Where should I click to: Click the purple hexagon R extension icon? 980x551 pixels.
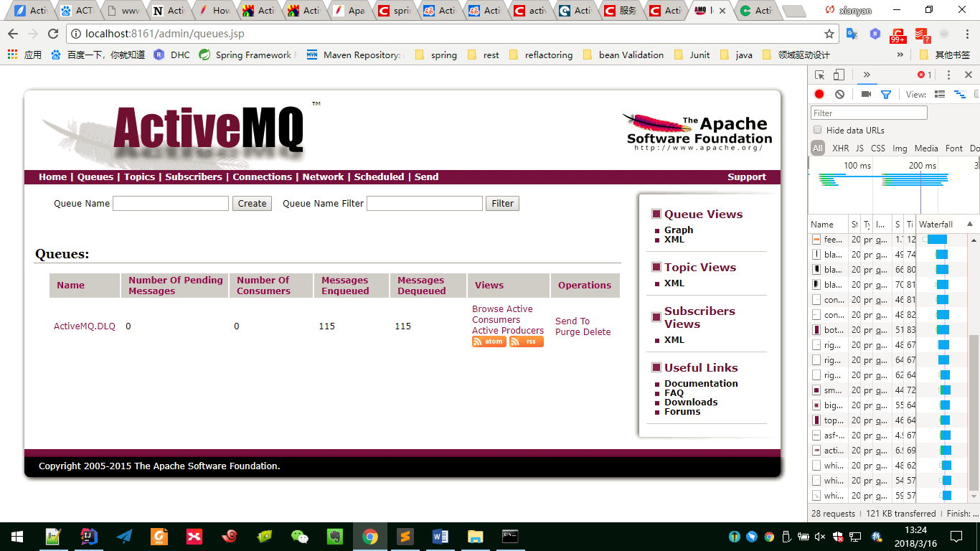point(875,34)
